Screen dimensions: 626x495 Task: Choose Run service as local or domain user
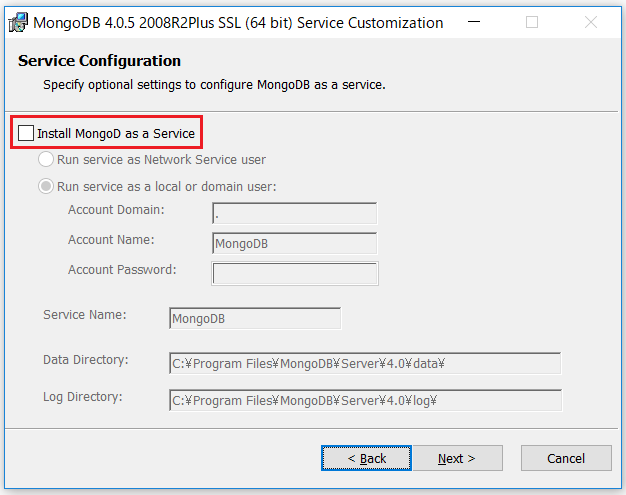[46, 186]
